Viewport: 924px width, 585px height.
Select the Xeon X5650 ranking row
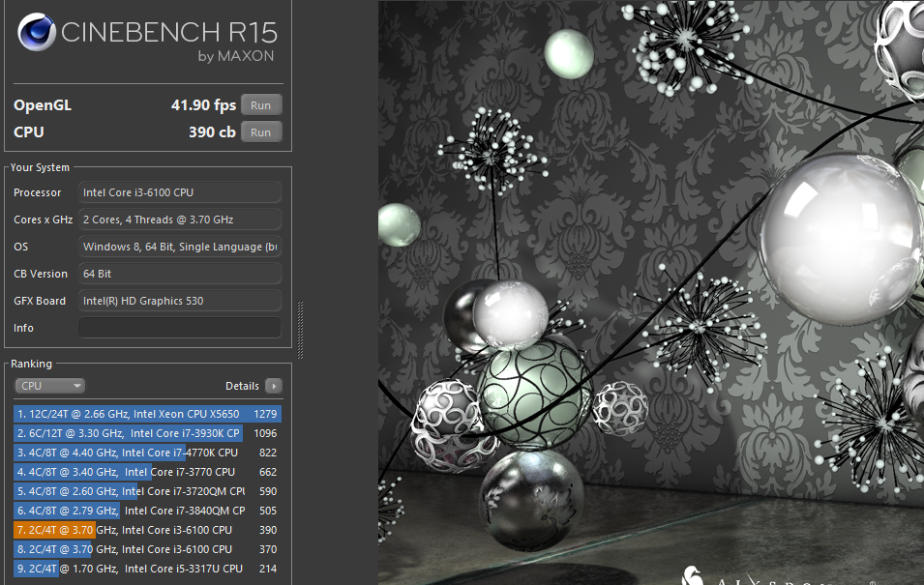(147, 414)
